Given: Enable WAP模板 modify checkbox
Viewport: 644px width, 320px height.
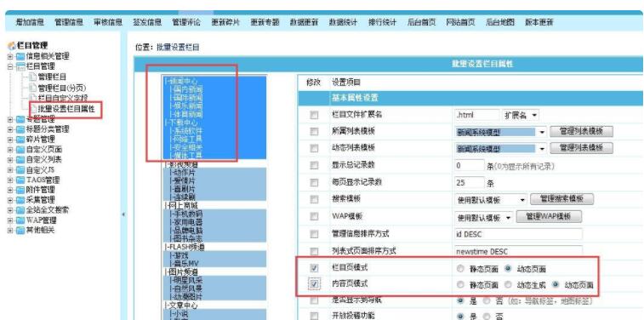Looking at the screenshot, I should 314,216.
